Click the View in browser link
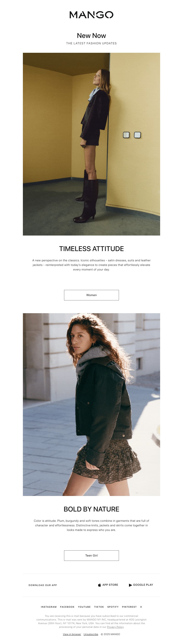The image size is (183, 644). click(72, 634)
